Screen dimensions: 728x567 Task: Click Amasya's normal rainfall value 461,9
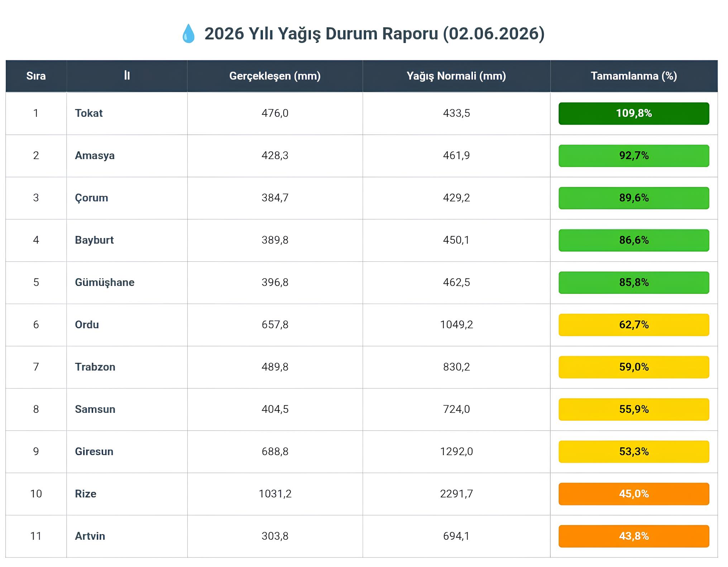(x=456, y=156)
